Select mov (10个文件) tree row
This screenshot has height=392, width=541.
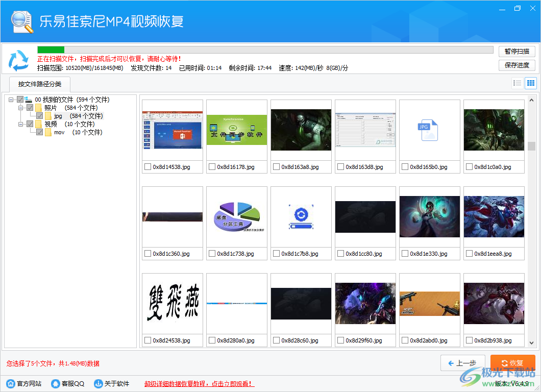click(x=78, y=132)
